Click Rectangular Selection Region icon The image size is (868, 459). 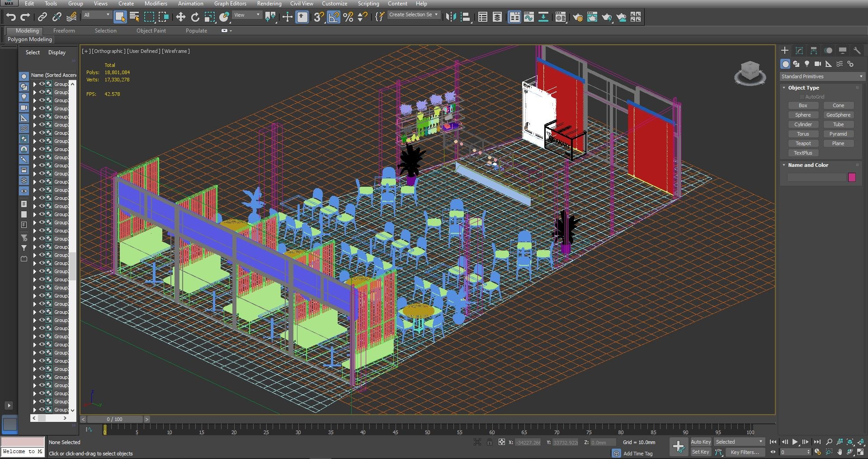pos(149,17)
